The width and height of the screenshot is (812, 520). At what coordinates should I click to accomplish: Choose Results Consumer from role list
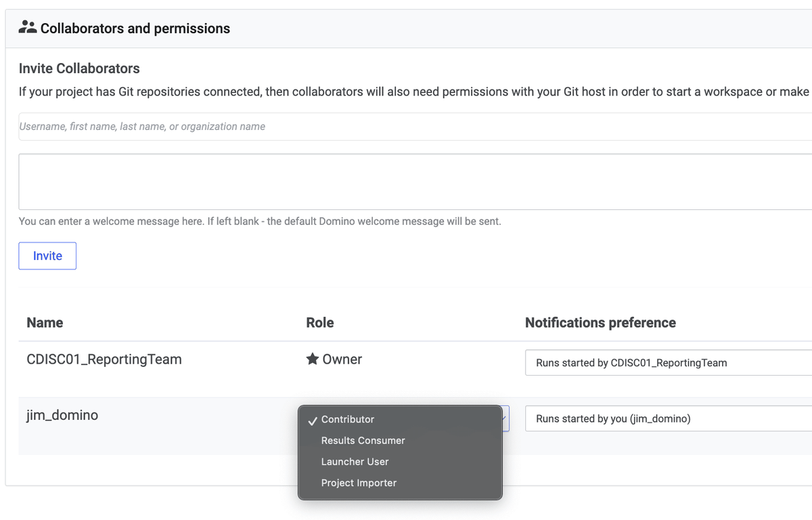(x=363, y=441)
